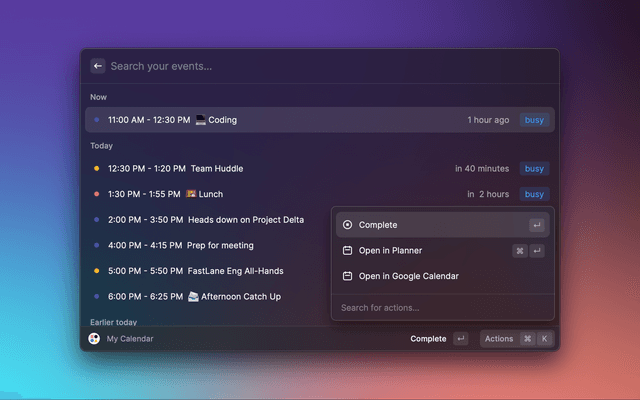Click the Complete circle icon in actions menu

coord(347,225)
